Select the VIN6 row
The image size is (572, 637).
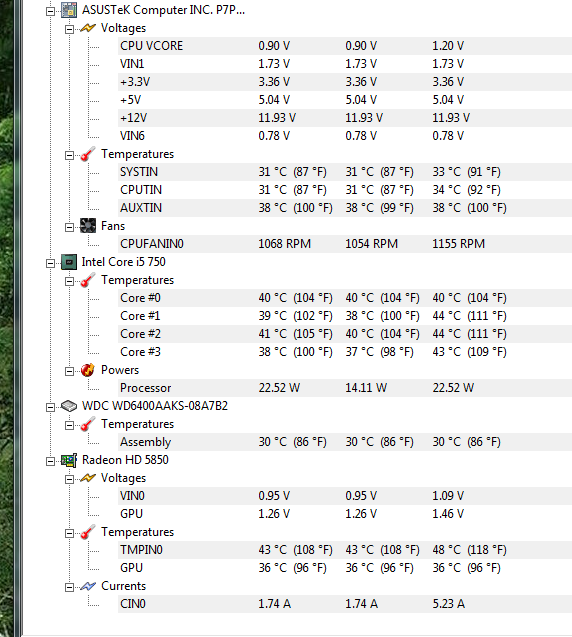345,136
